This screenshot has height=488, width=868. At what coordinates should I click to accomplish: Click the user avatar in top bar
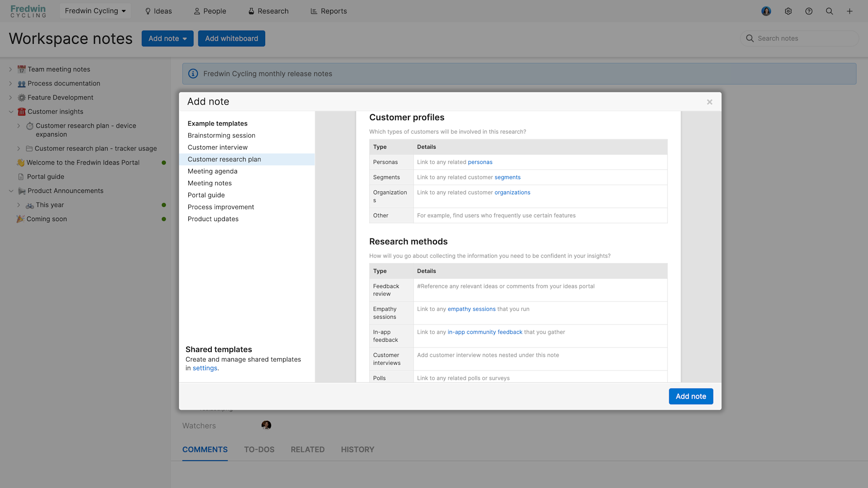click(766, 11)
